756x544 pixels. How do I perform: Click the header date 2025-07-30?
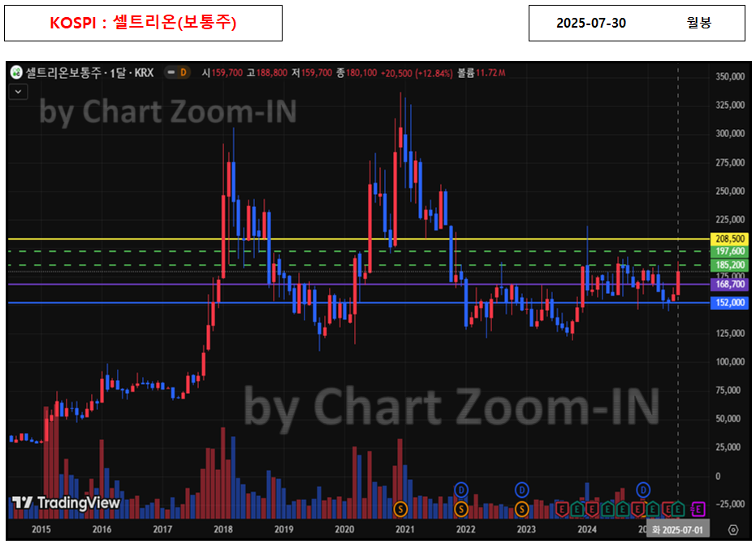click(591, 24)
